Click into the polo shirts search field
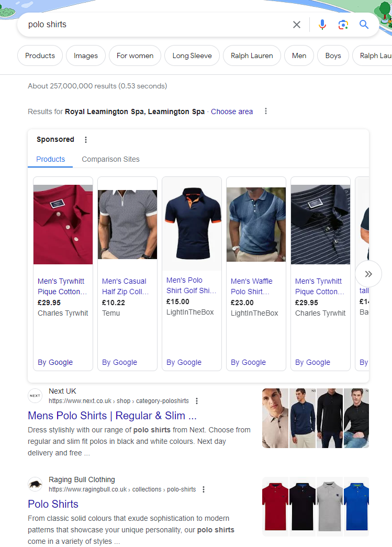392x547 pixels. point(157,25)
